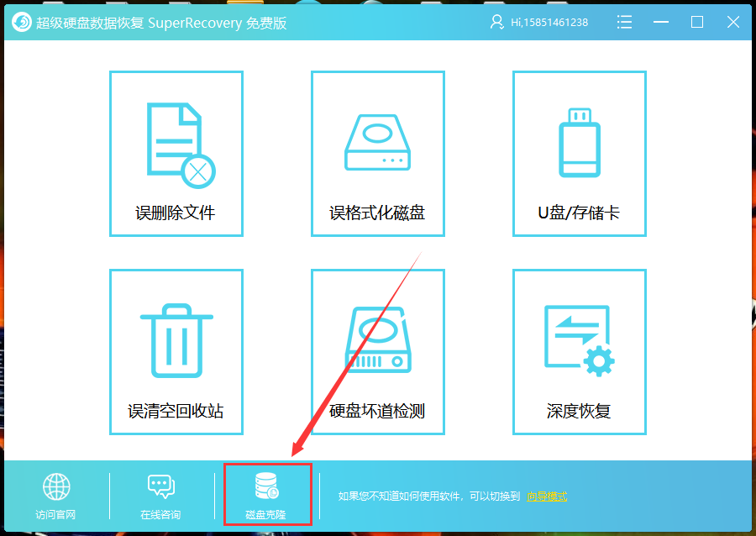756x536 pixels.
Task: Open the user account Hi,15851461238
Action: coord(539,22)
